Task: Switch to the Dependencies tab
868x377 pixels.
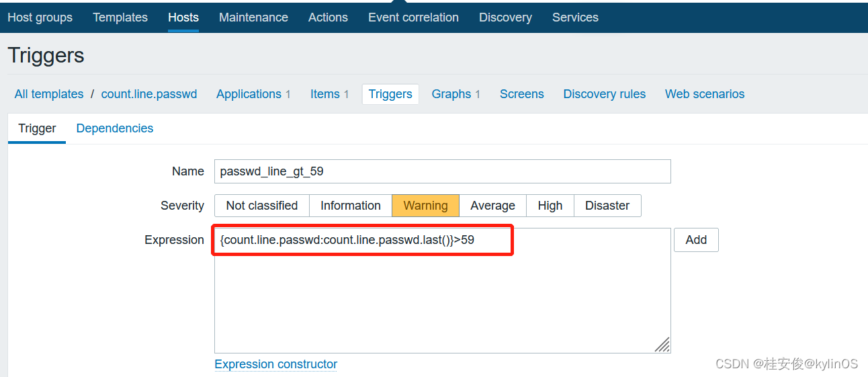Action: (115, 128)
